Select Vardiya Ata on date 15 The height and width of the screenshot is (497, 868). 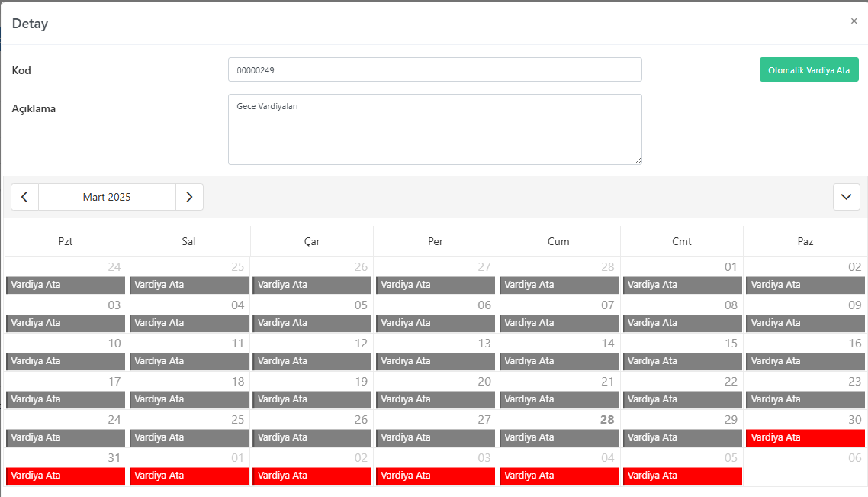pos(683,361)
